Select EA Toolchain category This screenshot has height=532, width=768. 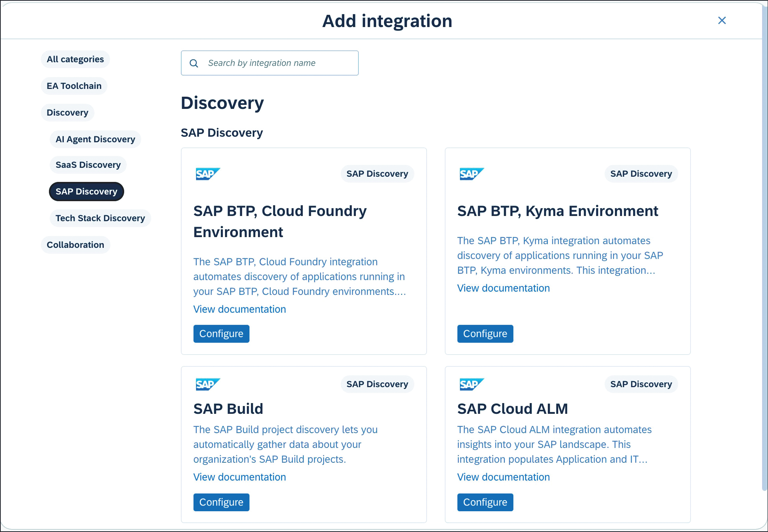click(74, 86)
